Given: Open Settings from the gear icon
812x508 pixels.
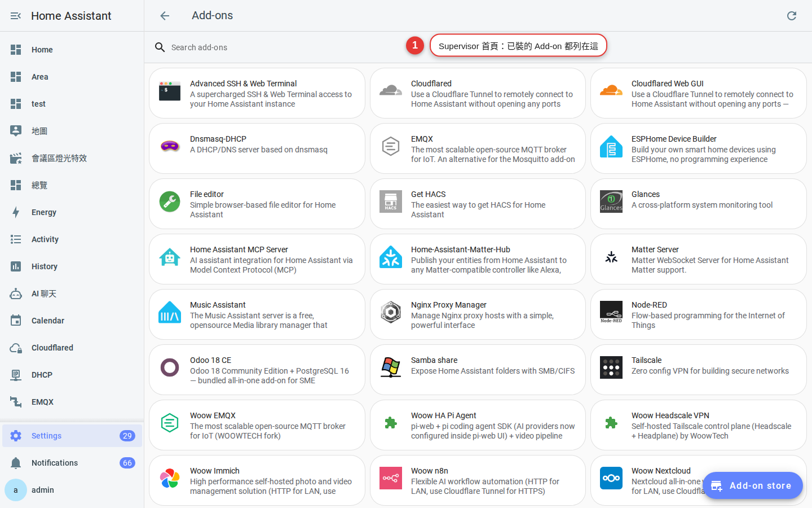Looking at the screenshot, I should pos(16,436).
